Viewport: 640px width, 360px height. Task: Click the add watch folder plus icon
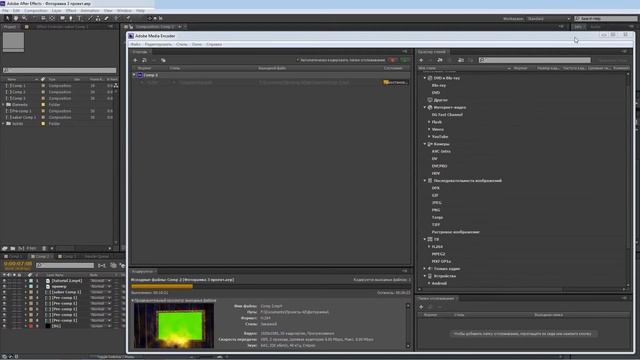coord(421,307)
